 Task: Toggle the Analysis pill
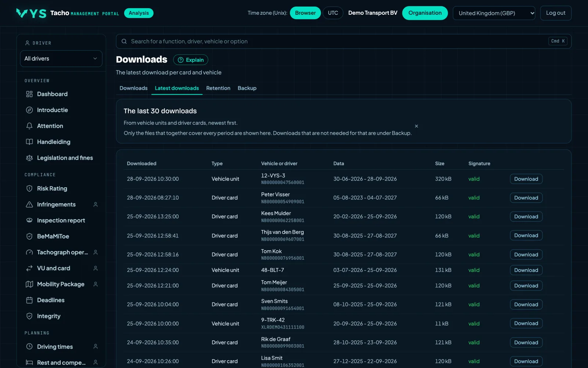click(x=139, y=13)
